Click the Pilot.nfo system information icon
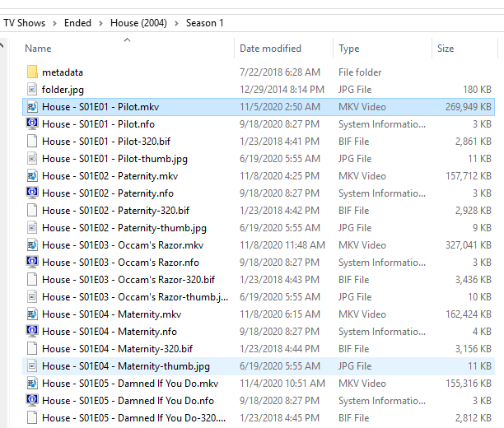The image size is (504, 428). (x=32, y=124)
